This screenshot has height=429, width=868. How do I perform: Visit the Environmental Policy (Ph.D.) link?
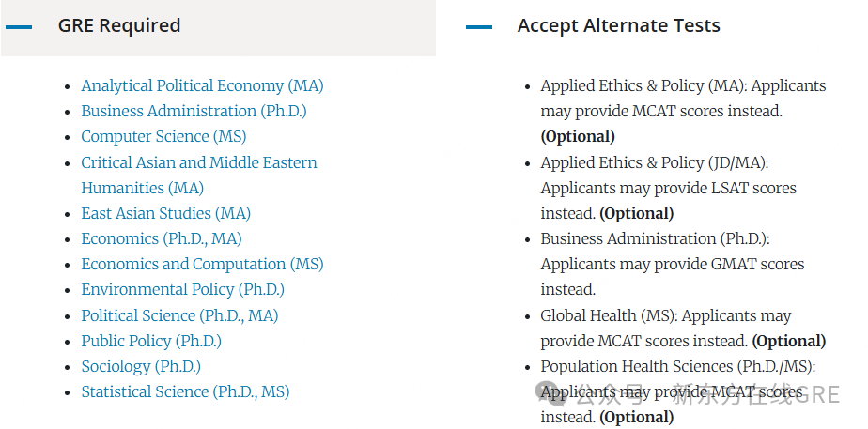pyautogui.click(x=182, y=290)
